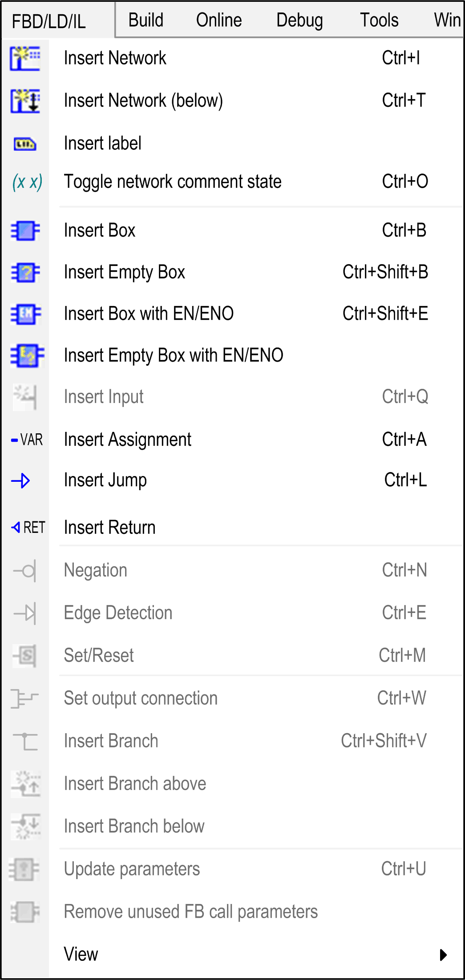Open the Tools menu
This screenshot has width=465, height=980.
point(379,20)
